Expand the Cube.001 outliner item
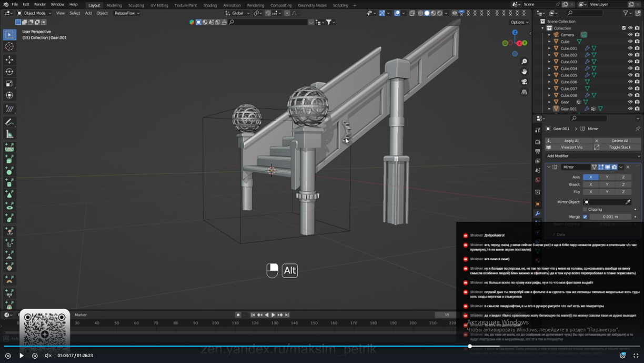Screen dimensions: 644x363 549,48
